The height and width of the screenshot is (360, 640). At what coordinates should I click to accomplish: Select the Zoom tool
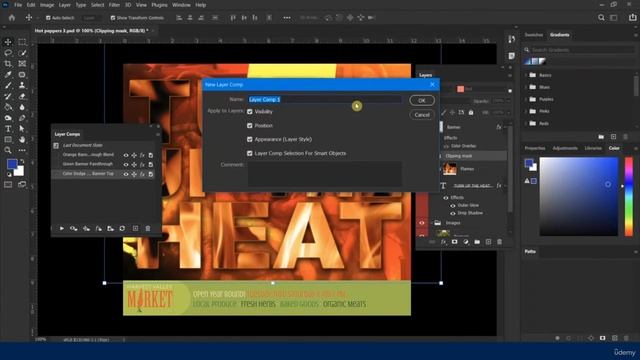point(8,150)
